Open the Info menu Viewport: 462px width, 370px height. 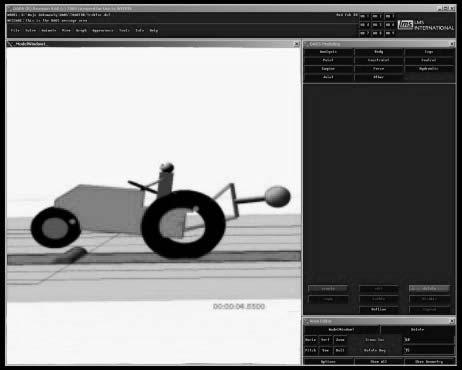(140, 30)
